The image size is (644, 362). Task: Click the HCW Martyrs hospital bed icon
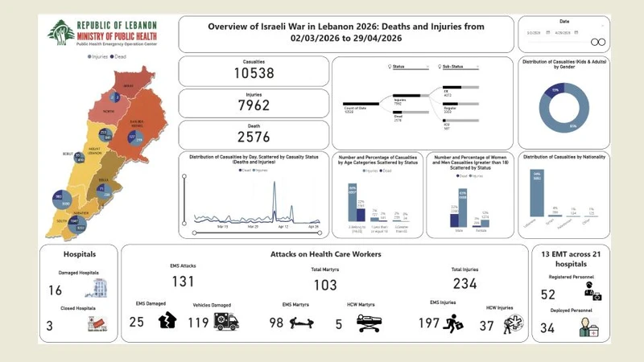pos(368,323)
